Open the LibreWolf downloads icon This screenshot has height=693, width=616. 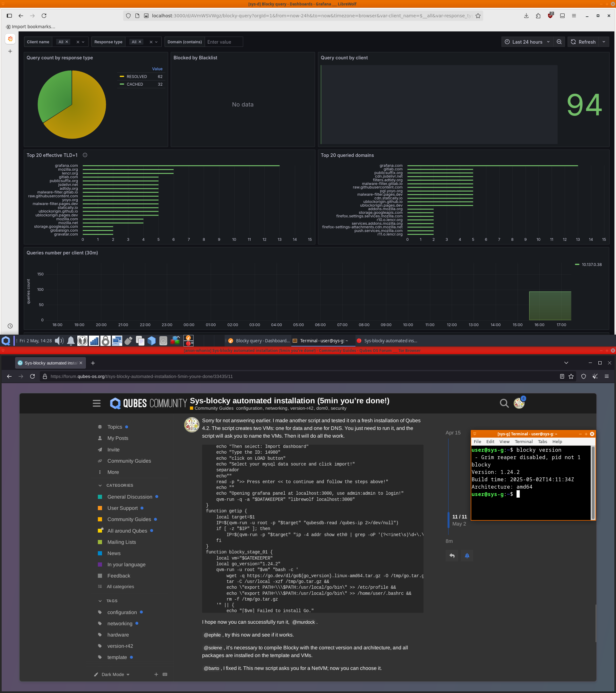tap(526, 16)
